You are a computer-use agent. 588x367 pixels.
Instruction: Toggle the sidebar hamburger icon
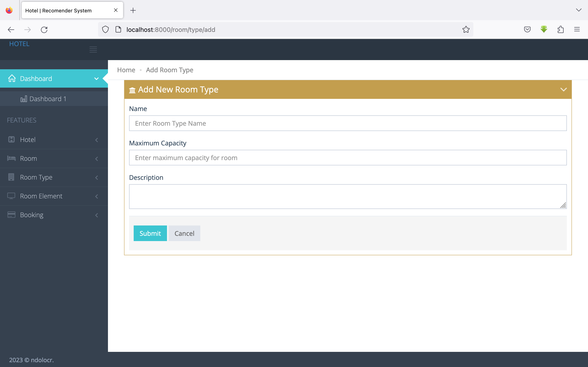tap(93, 49)
